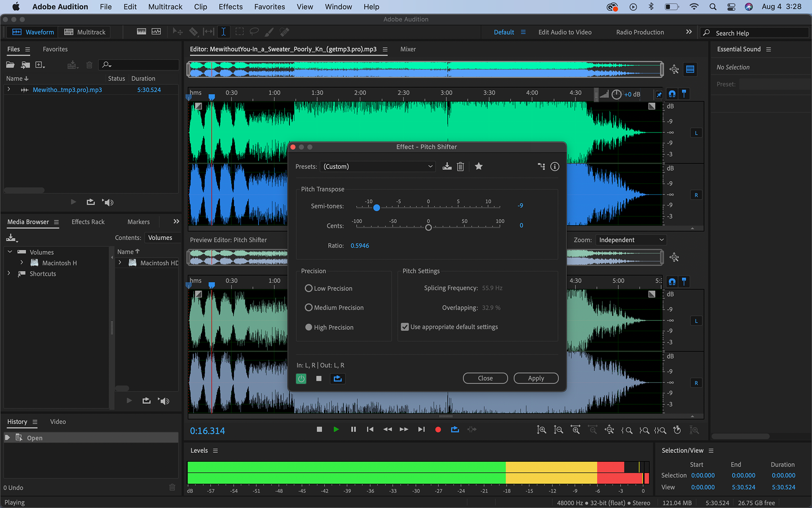Click the Razor tool in toolbar
Screen dimensions: 812x508
pos(193,32)
